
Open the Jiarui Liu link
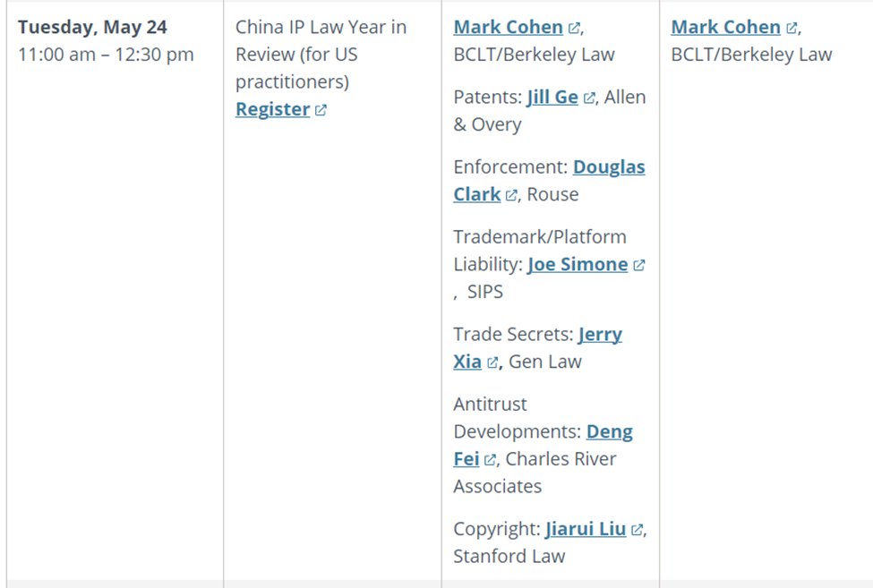tap(586, 529)
